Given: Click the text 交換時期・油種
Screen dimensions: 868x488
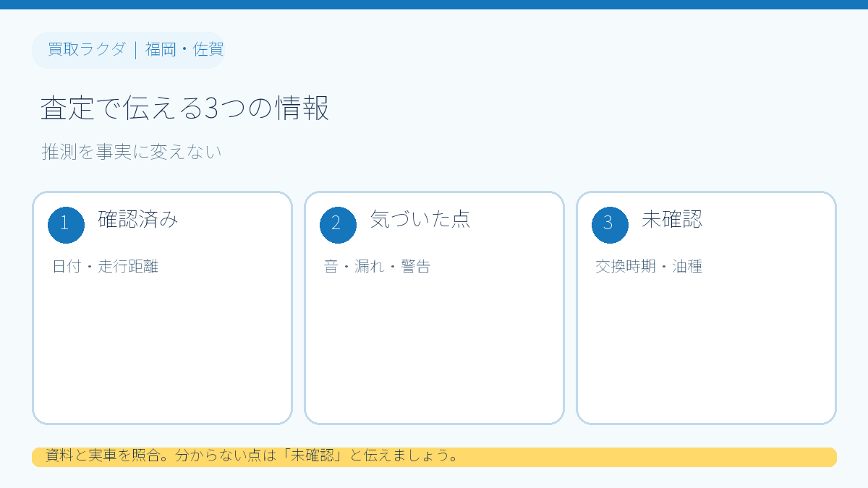Looking at the screenshot, I should [x=649, y=266].
